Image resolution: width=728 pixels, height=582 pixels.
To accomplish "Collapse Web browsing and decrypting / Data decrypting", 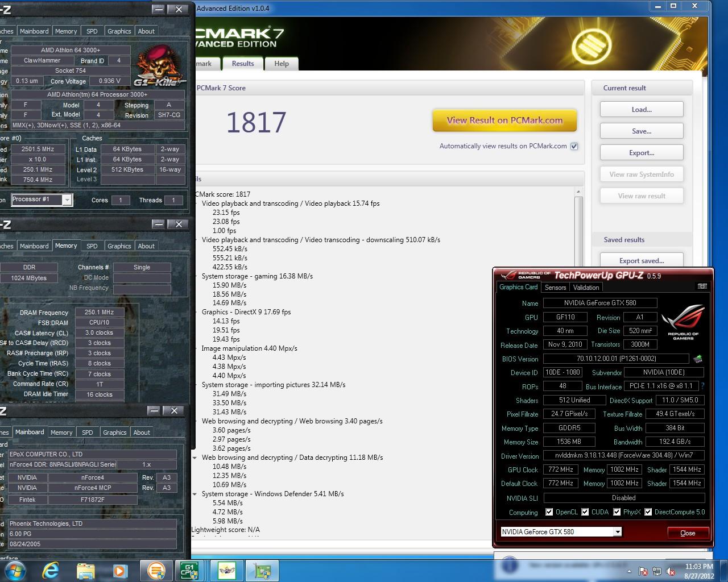I will click(x=195, y=458).
